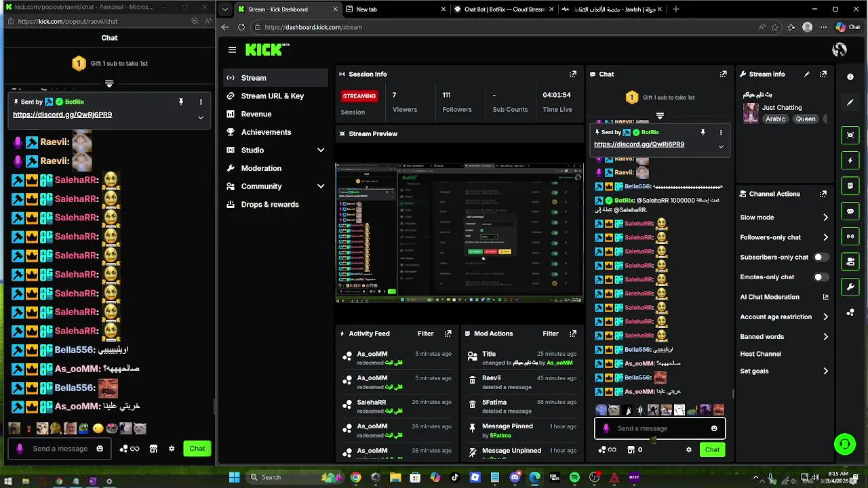Expand pinned message in popout chat
The width and height of the screenshot is (868, 488).
(x=201, y=117)
